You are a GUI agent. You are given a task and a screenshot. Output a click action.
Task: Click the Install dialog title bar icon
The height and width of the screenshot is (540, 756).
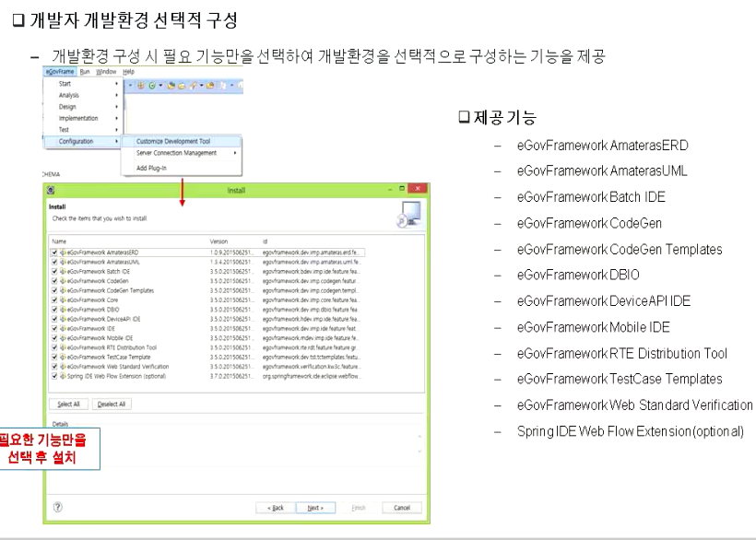coord(51,190)
